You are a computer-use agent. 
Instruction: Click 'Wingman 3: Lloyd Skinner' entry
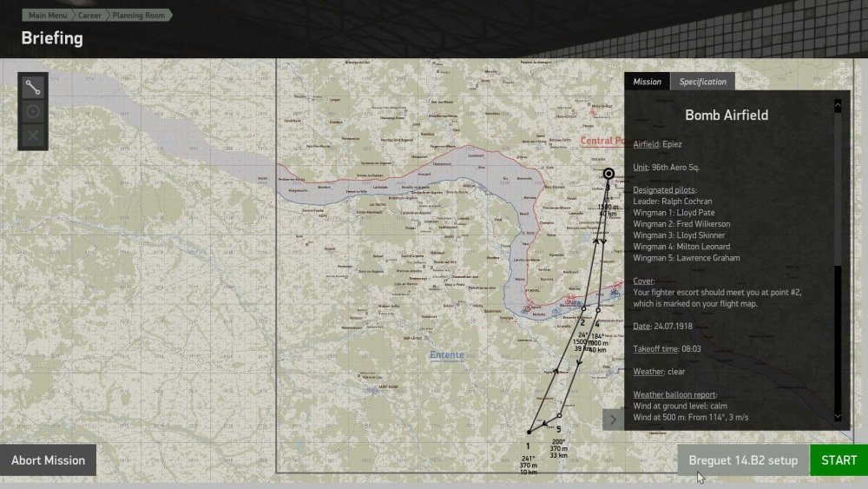[679, 235]
